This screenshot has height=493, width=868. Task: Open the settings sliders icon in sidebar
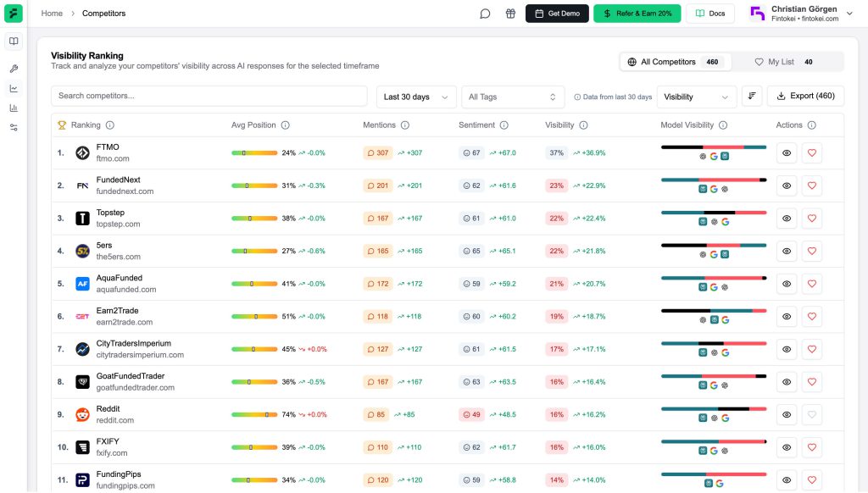(x=14, y=129)
